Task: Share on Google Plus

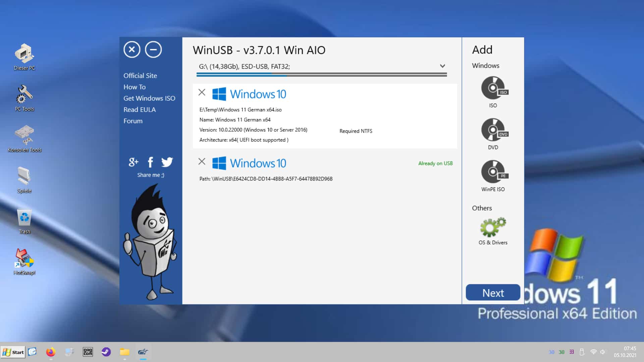Action: click(133, 162)
